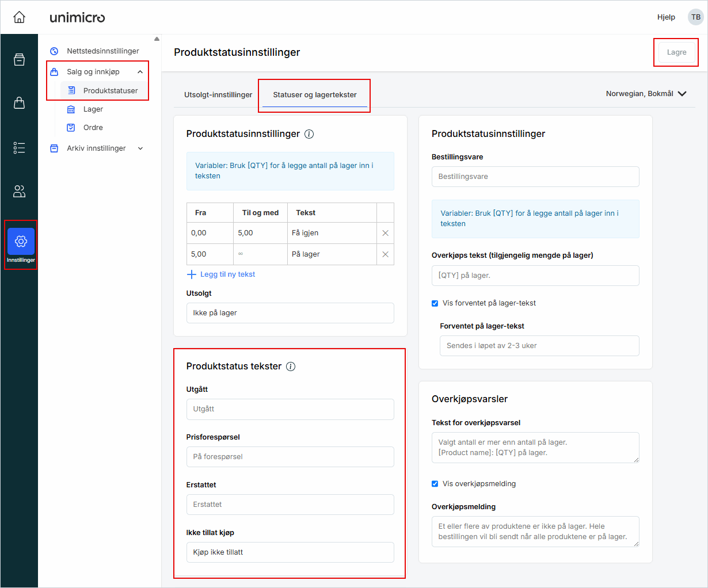Toggle 'Vis forventet på lager-tekst' checkbox
708x588 pixels.
pos(435,303)
